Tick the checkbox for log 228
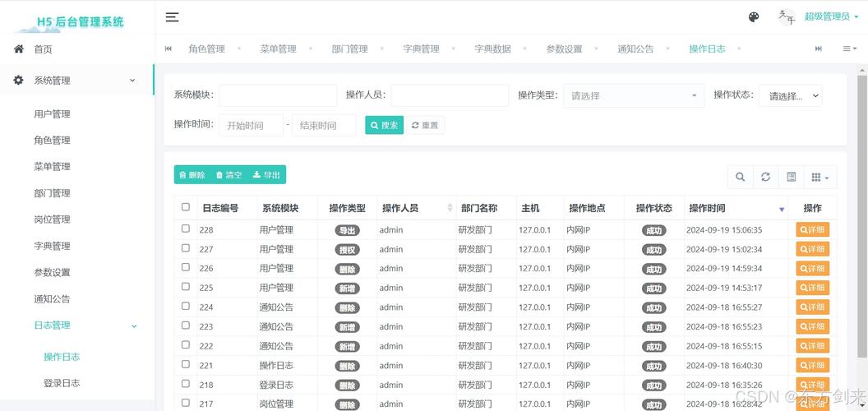The height and width of the screenshot is (411, 868). (186, 229)
